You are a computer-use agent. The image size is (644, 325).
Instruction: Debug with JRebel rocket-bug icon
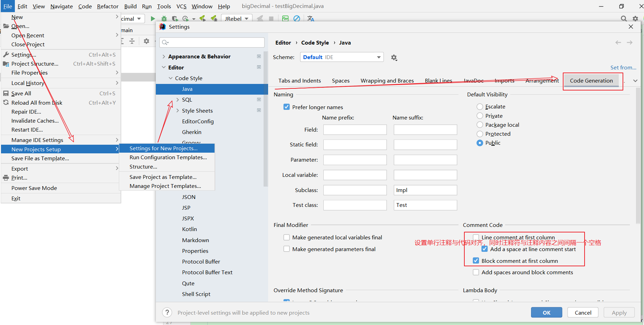point(214,18)
